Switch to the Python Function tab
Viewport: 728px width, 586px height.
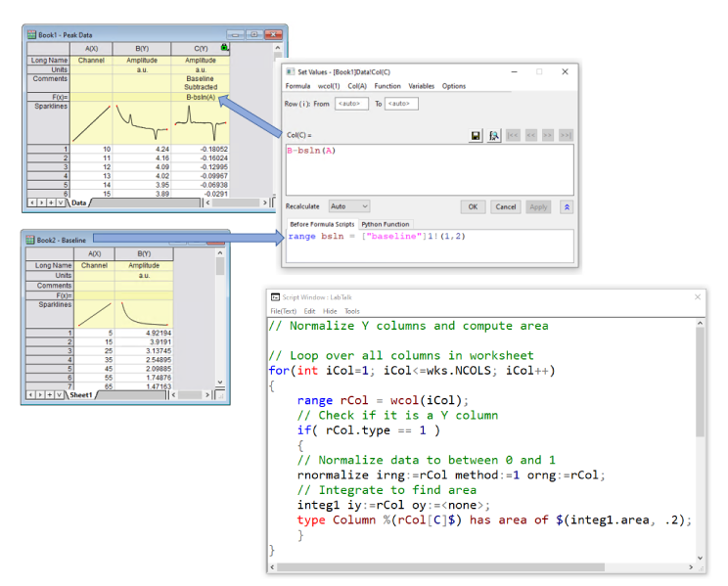[386, 224]
